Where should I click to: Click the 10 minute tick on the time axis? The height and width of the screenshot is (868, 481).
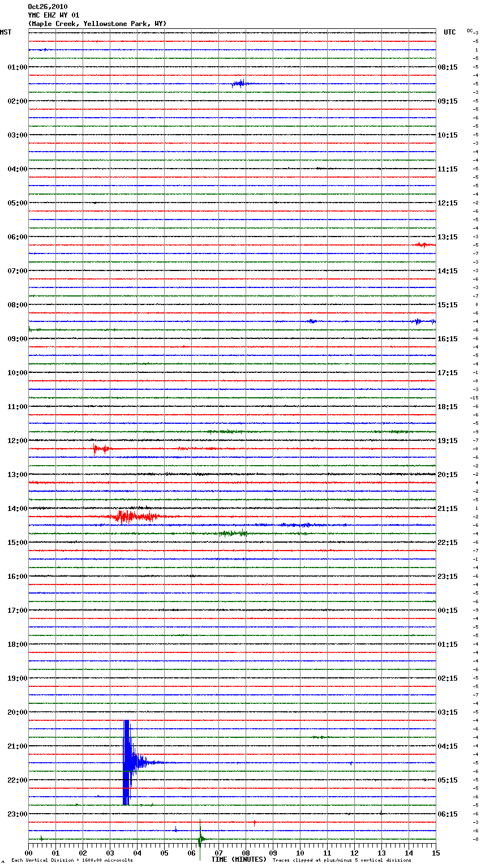click(300, 853)
